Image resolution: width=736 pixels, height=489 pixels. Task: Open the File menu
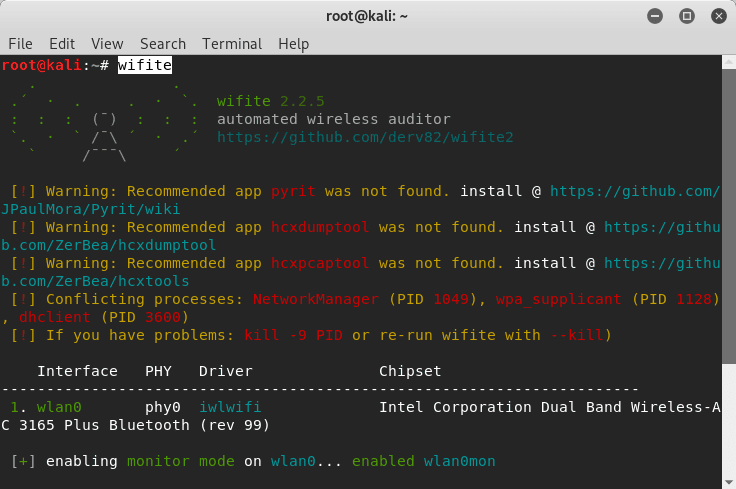(20, 44)
